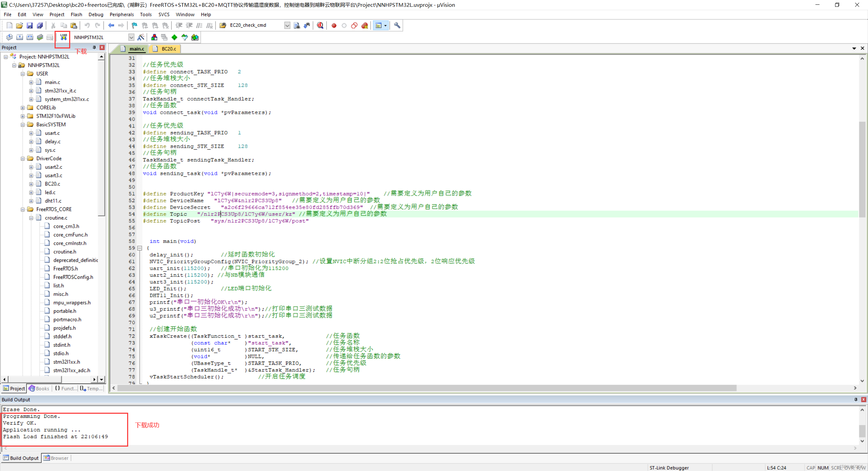Expand the CORELib folder

[23, 108]
